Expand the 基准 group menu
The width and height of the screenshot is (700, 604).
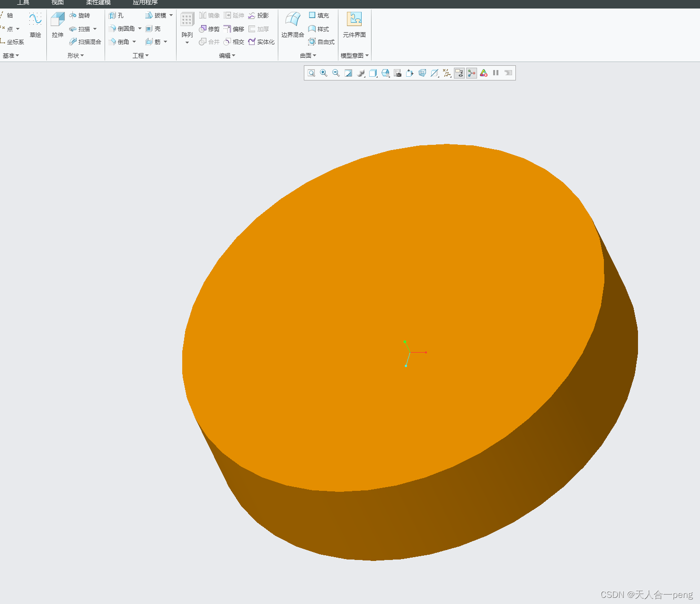coord(11,55)
